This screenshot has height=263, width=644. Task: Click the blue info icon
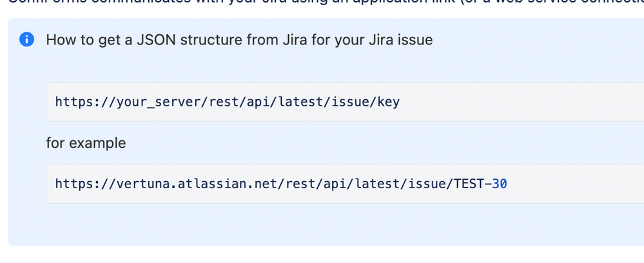(x=26, y=39)
